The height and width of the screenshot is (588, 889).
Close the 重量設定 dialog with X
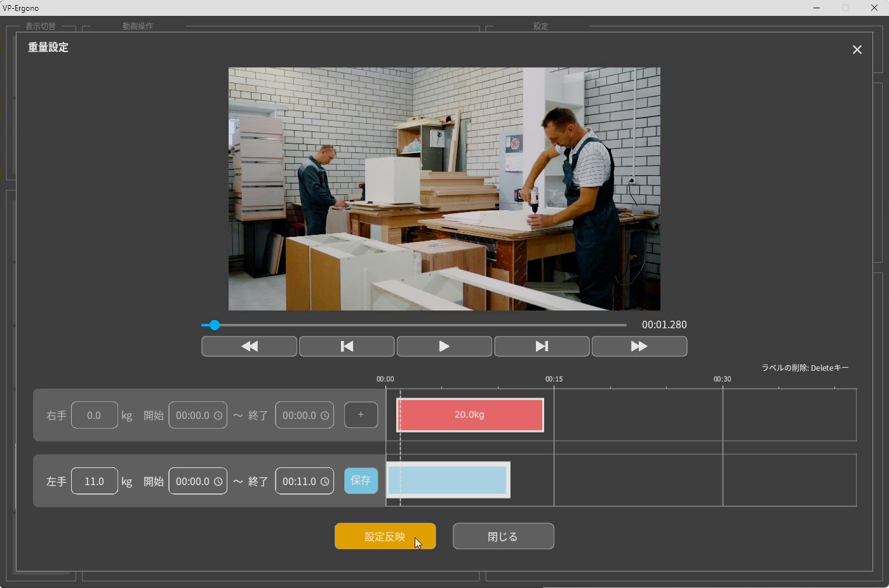[857, 50]
